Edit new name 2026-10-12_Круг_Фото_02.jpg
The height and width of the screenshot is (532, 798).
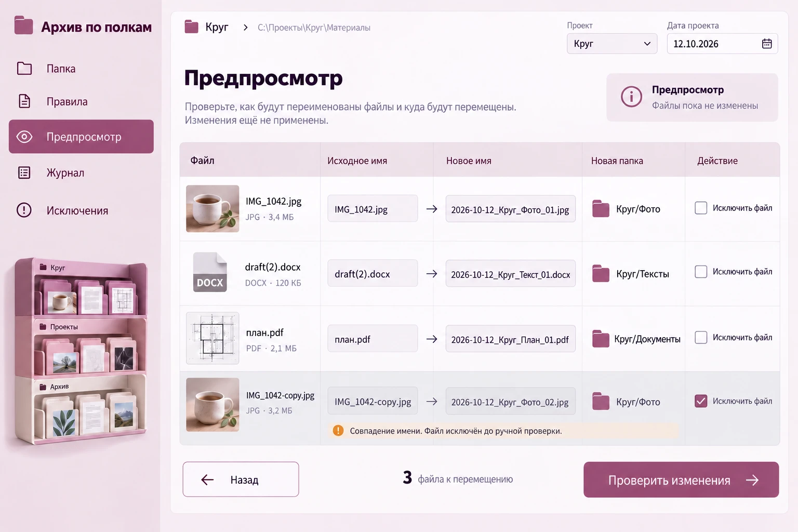[510, 401]
